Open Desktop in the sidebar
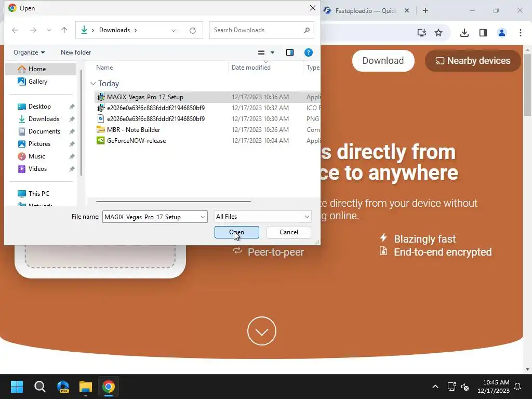532x399 pixels. (39, 107)
